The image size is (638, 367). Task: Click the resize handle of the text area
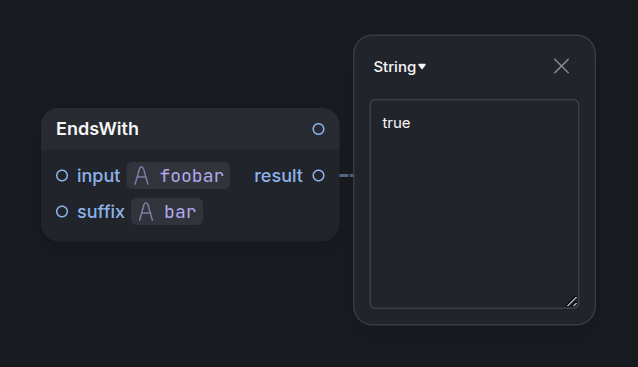[572, 301]
